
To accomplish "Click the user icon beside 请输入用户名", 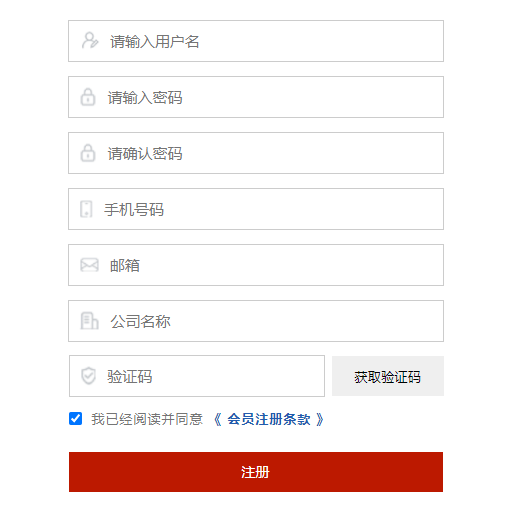I will tap(90, 41).
